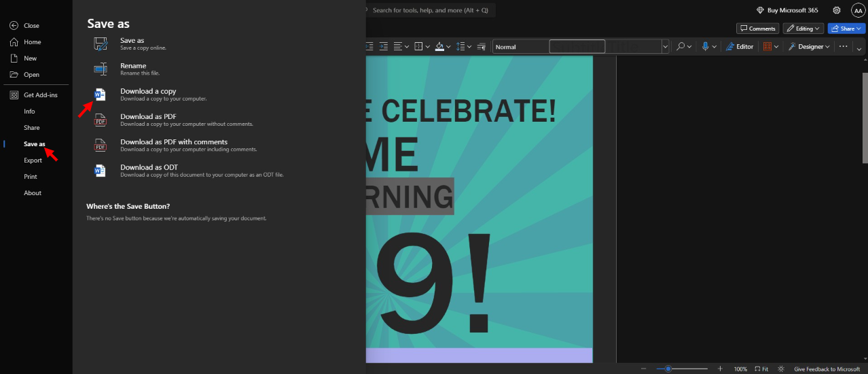The height and width of the screenshot is (374, 868).
Task: Toggle dark mode with the sun icon
Action: coord(782,369)
